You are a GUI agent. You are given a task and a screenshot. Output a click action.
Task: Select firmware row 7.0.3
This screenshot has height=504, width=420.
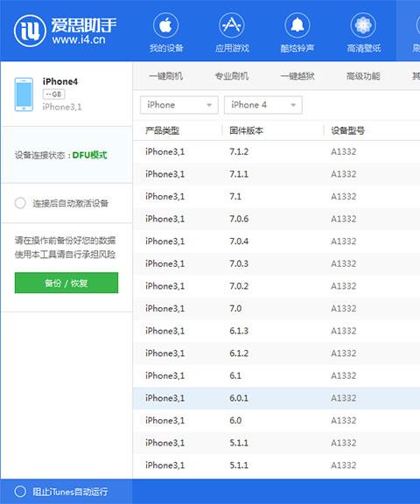(276, 263)
